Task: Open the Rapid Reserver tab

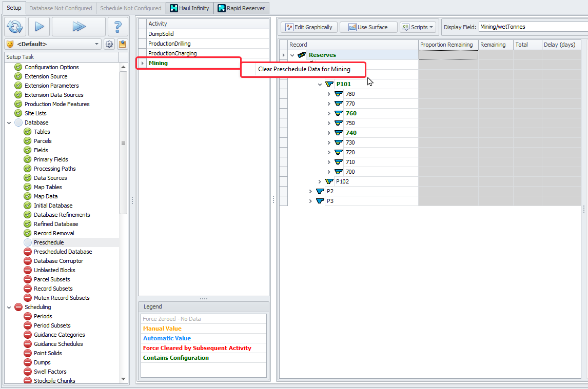Action: (x=241, y=8)
